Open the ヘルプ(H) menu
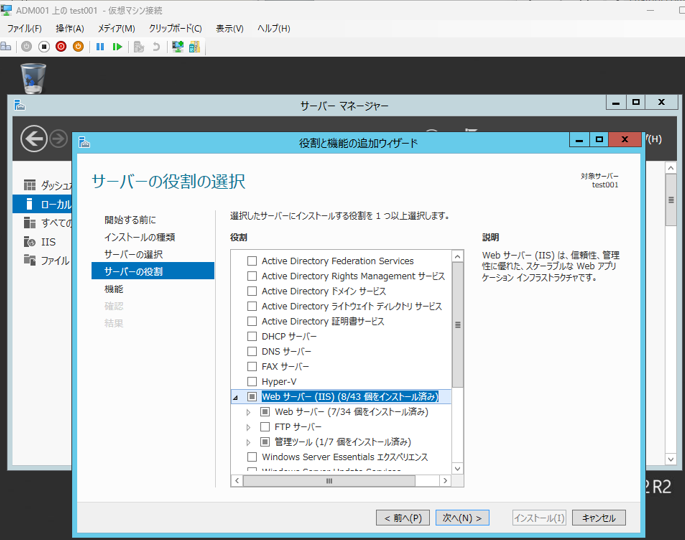Screen dimensions: 685x540 (273, 28)
